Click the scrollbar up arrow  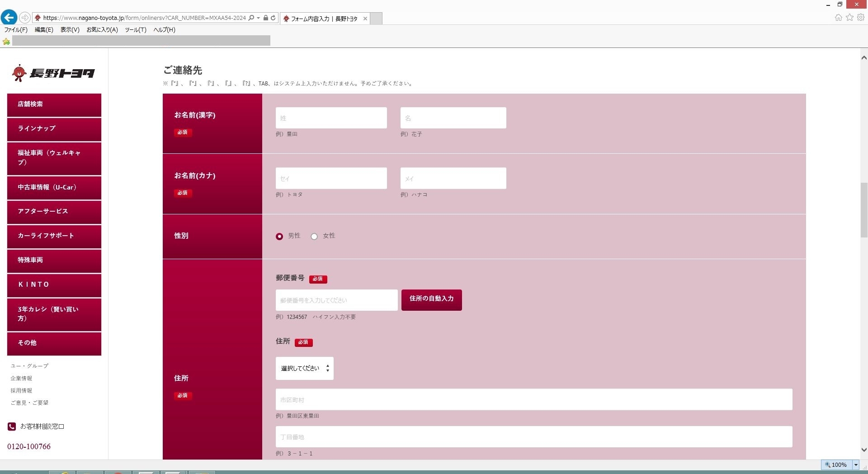click(864, 58)
